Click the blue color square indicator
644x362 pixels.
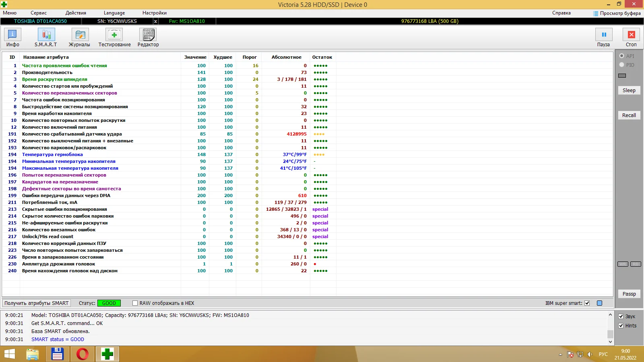599,303
